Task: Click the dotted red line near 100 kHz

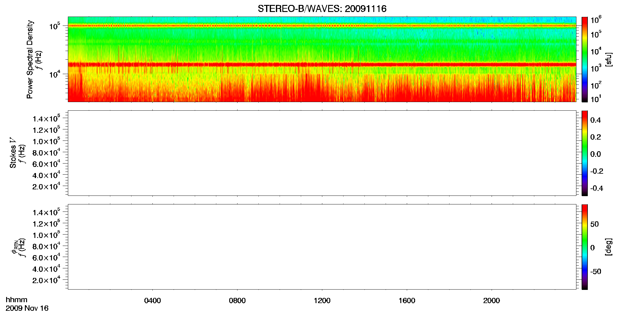Action: click(x=322, y=26)
